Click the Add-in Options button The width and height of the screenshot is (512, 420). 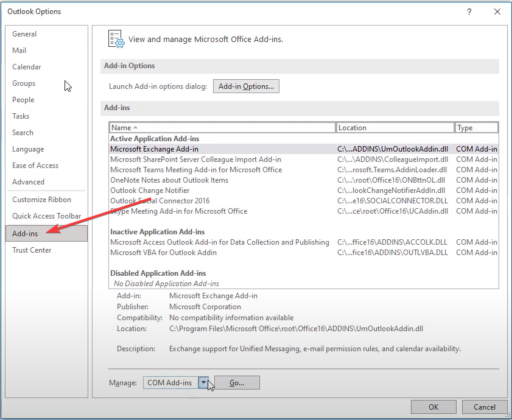(246, 86)
